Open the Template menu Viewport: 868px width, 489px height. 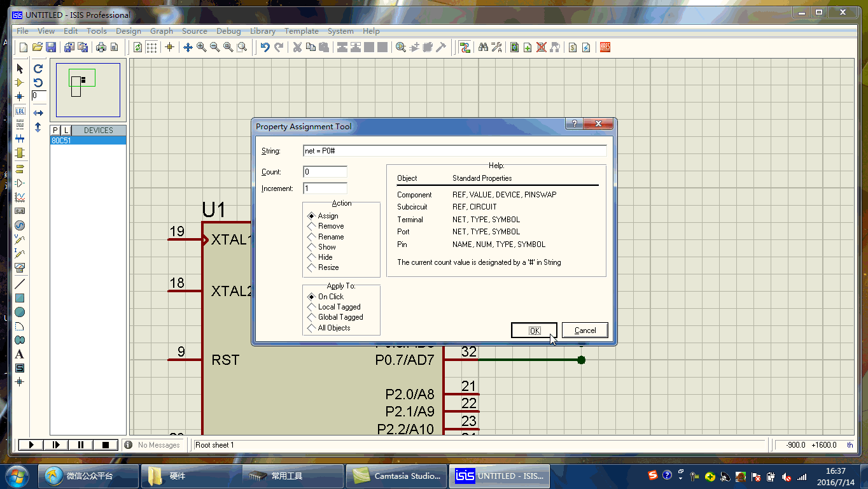pos(302,31)
